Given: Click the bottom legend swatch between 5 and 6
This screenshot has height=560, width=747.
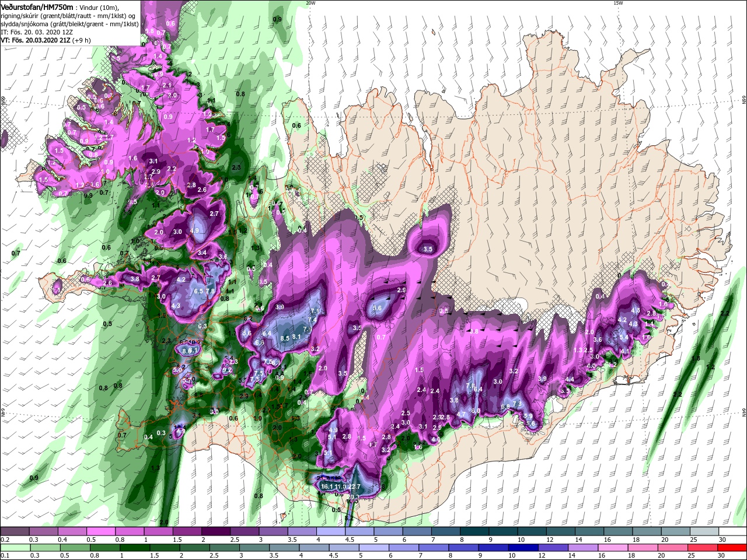Looking at the screenshot, I should (x=373, y=548).
